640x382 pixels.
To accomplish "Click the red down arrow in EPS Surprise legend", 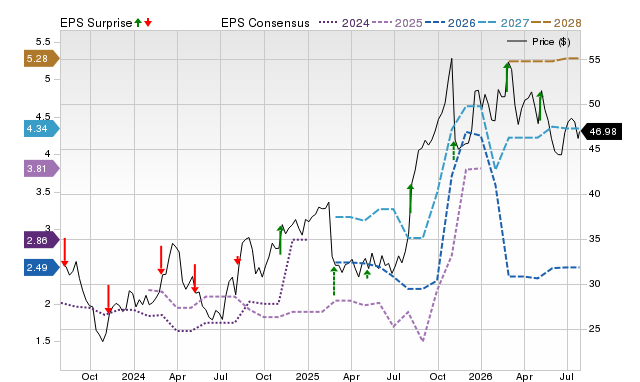I will [x=148, y=22].
